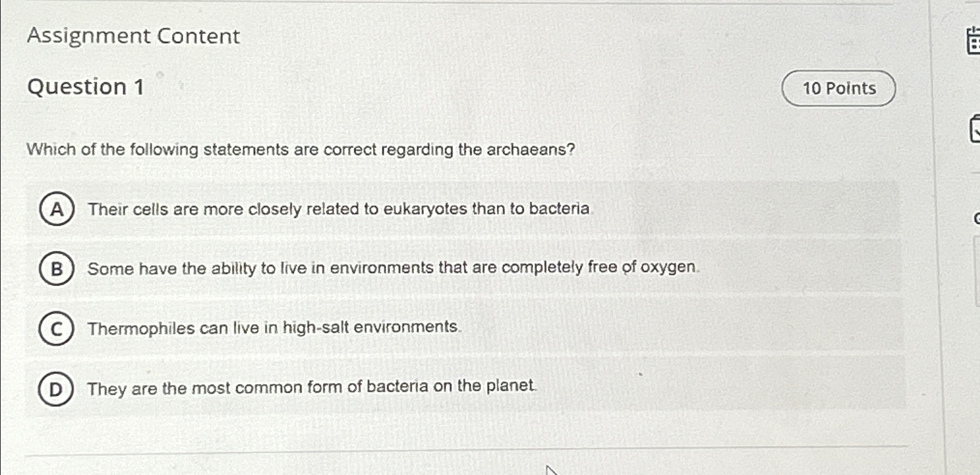The height and width of the screenshot is (475, 980).
Task: Click the 10 Points button
Action: click(839, 88)
